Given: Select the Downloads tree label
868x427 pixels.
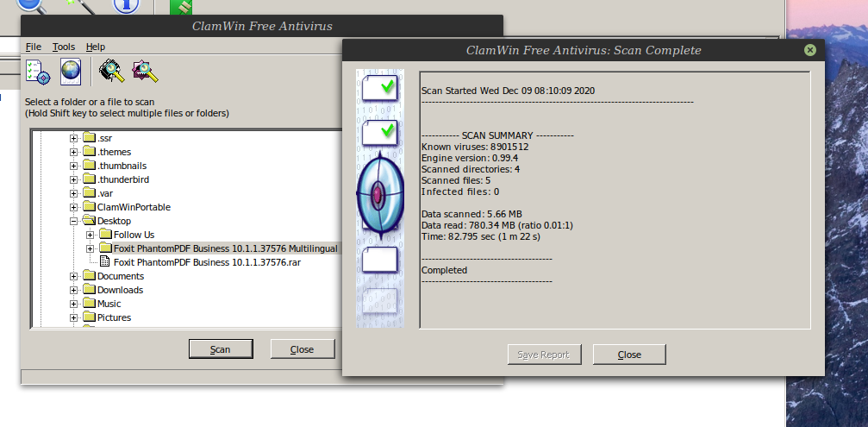Looking at the screenshot, I should click(x=120, y=290).
